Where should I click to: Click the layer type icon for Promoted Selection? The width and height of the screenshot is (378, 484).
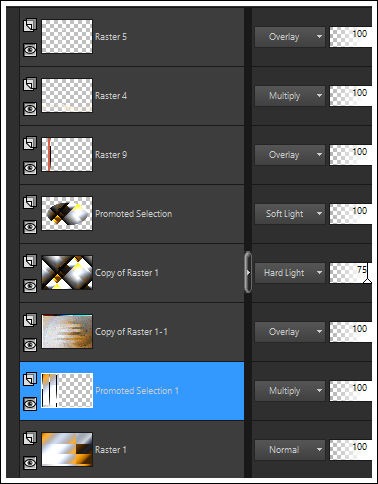(x=30, y=202)
